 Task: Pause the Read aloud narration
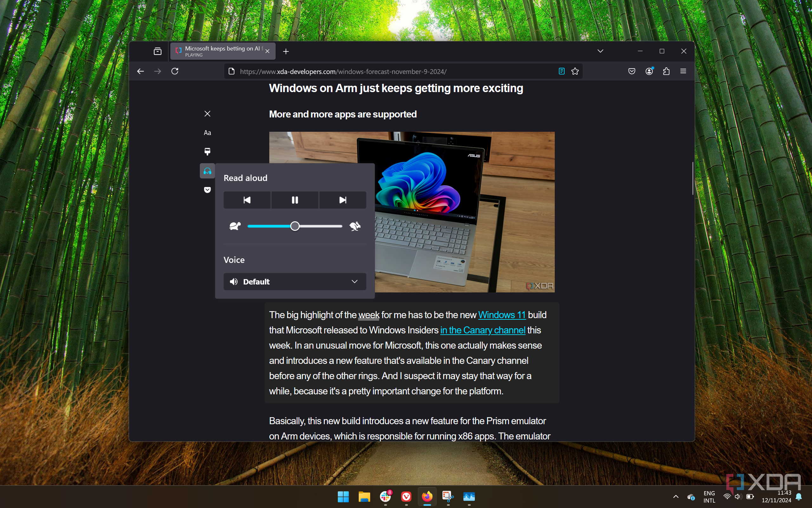[x=295, y=200]
